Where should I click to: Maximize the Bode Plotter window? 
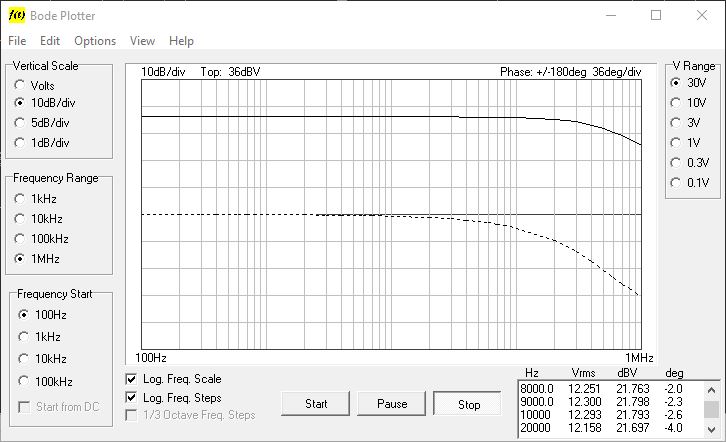point(656,15)
